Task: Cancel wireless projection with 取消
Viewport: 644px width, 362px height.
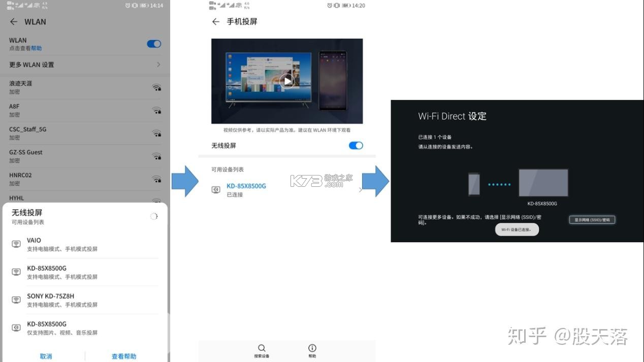Action: (46, 356)
